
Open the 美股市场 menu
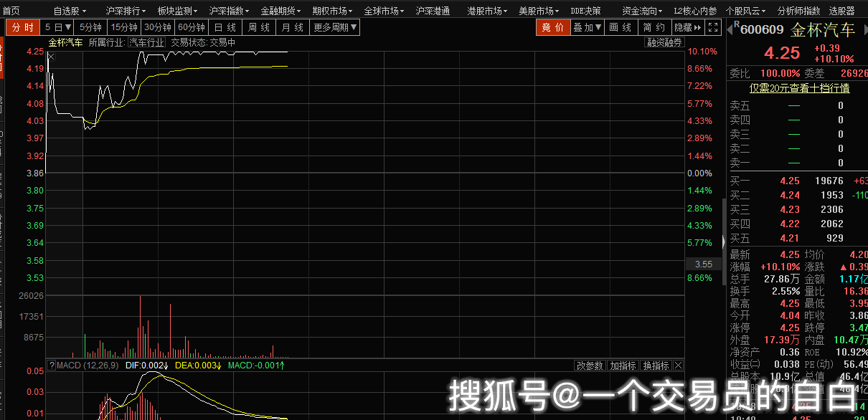coord(539,11)
